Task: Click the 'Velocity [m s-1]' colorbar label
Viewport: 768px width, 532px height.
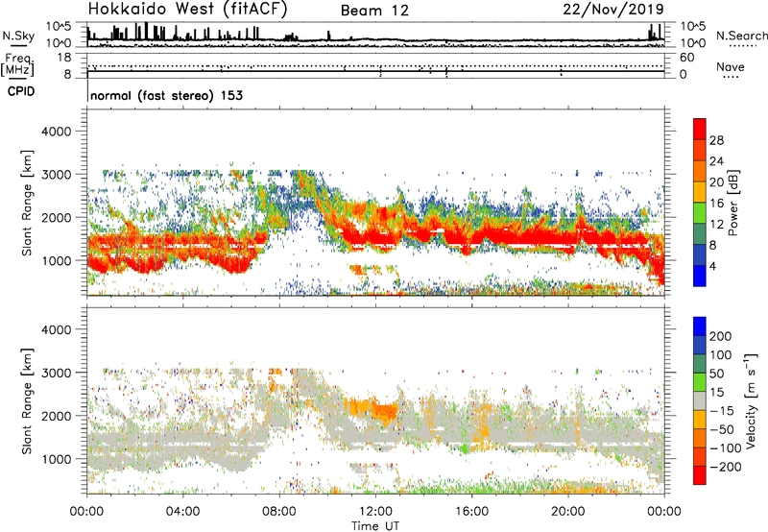Action: (x=751, y=400)
